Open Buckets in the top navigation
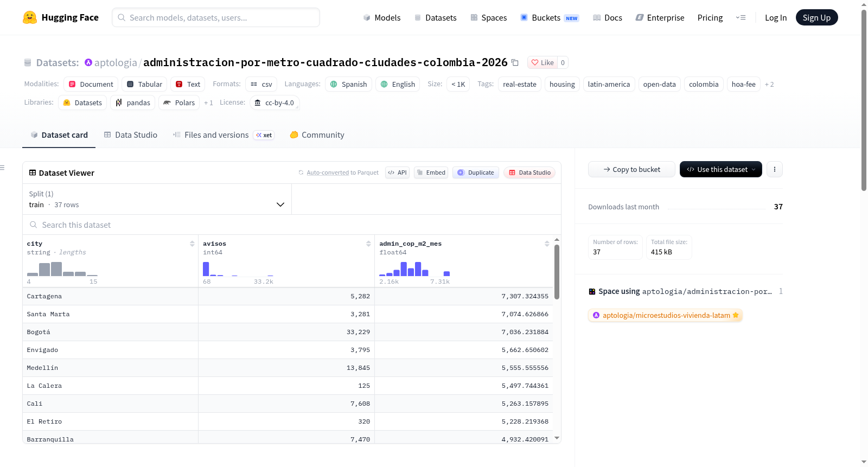Screen dimensions: 868x467 [550, 17]
